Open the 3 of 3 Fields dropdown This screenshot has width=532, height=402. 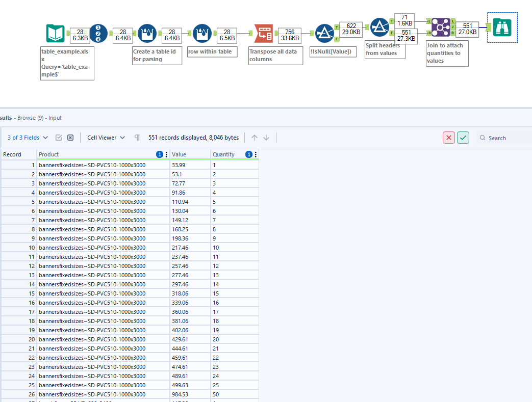pyautogui.click(x=24, y=137)
